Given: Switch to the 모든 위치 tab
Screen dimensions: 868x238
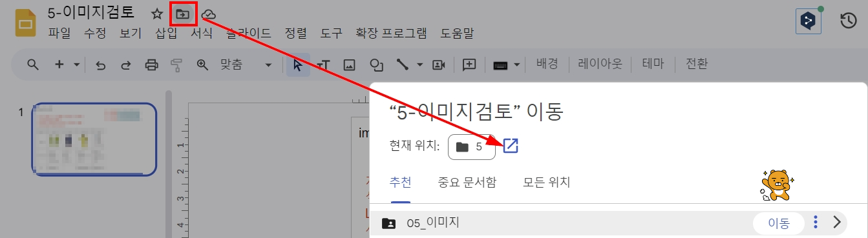Looking at the screenshot, I should (x=547, y=183).
